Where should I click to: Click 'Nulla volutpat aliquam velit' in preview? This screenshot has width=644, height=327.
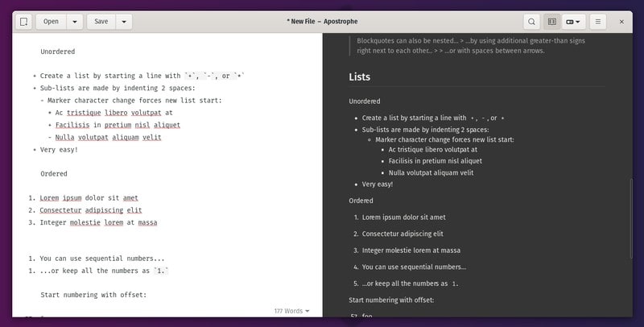pyautogui.click(x=431, y=172)
